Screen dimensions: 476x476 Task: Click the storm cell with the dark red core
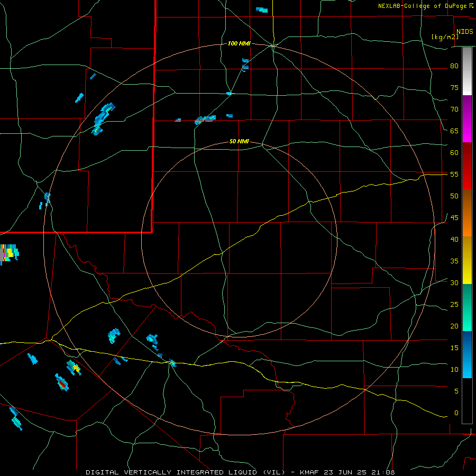coord(62,382)
